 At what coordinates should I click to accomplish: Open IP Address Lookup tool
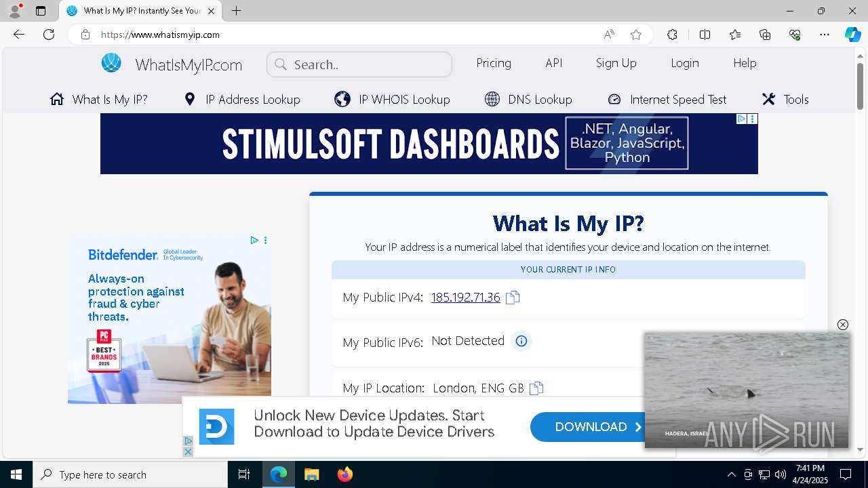[242, 100]
